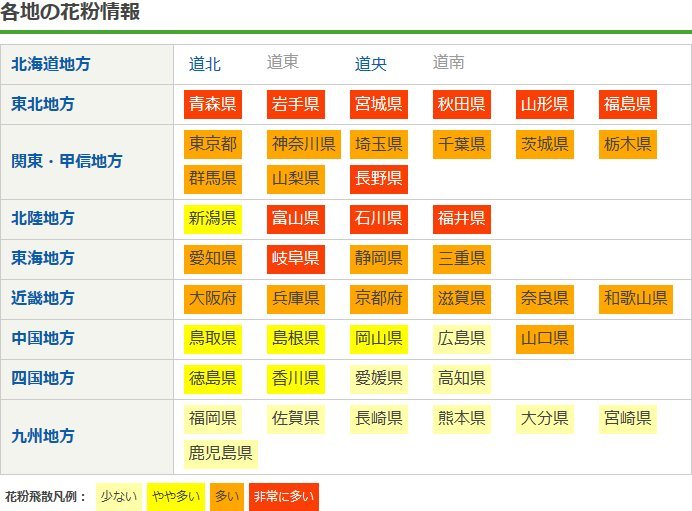Click the 非常に多い legend swatch

pyautogui.click(x=283, y=497)
